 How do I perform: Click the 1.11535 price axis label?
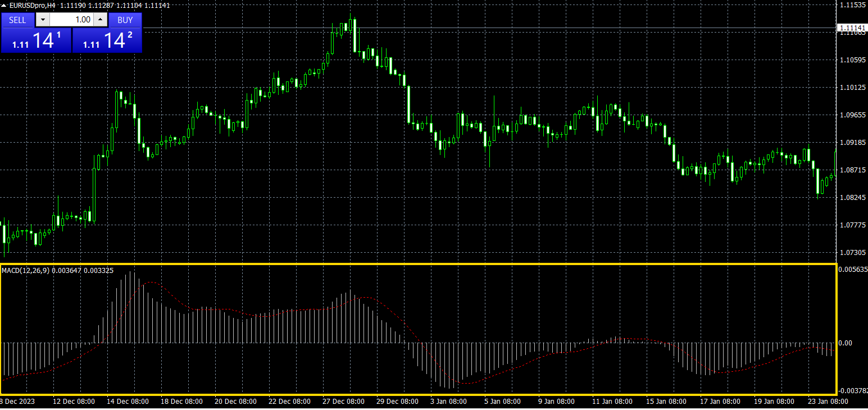tap(852, 4)
